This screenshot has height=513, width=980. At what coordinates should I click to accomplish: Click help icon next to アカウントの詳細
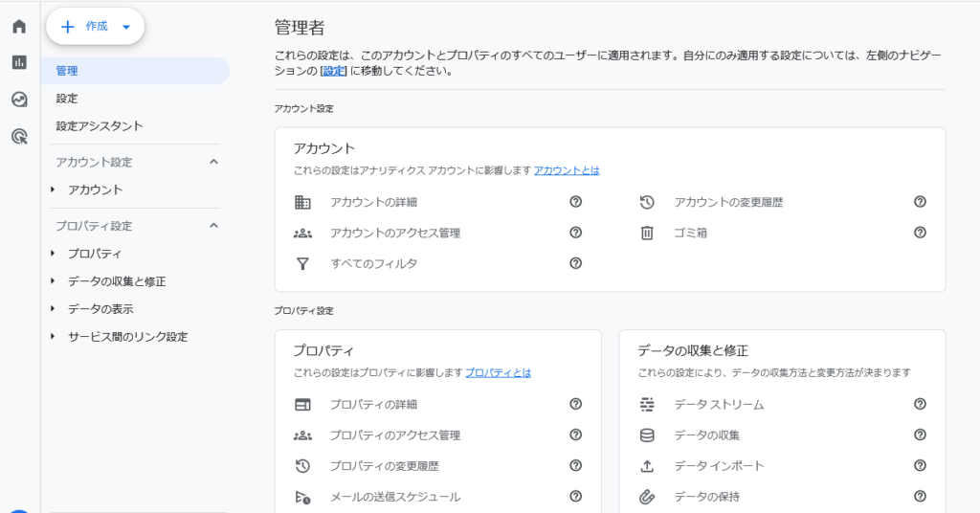(575, 202)
